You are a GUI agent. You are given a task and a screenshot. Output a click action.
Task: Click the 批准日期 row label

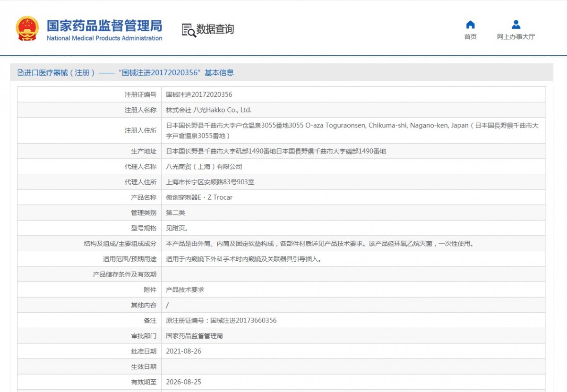pos(144,351)
